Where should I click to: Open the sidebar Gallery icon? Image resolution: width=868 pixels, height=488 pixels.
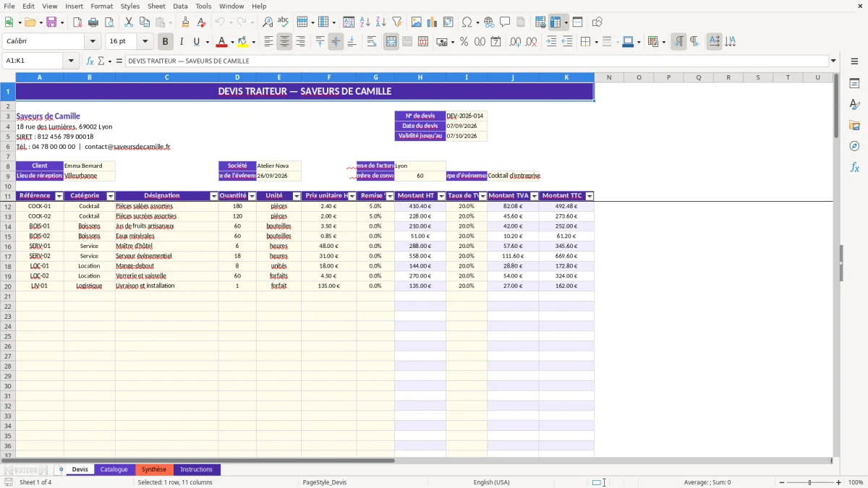pos(854,125)
